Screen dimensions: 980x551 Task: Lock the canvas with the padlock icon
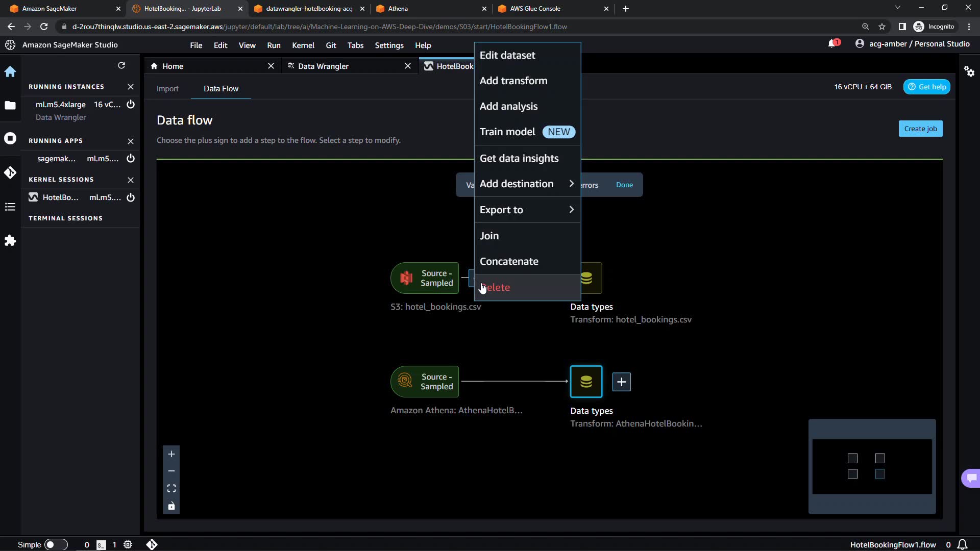(171, 506)
